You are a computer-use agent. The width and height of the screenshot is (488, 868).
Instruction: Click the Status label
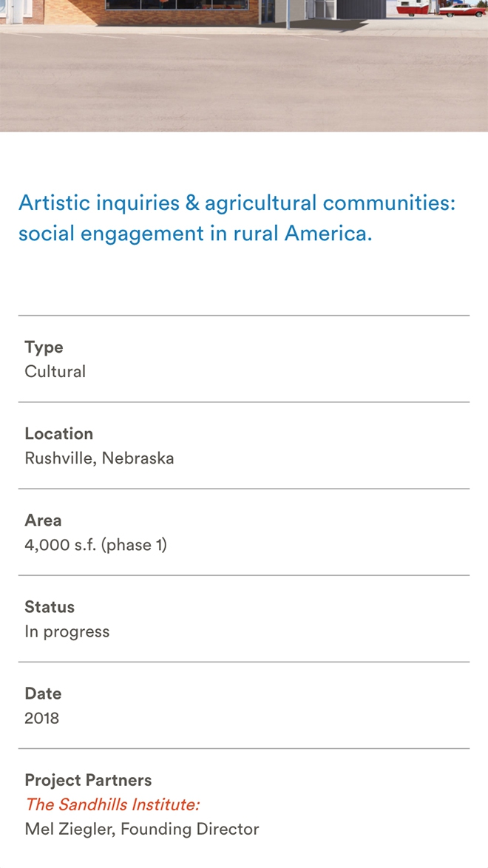click(50, 607)
